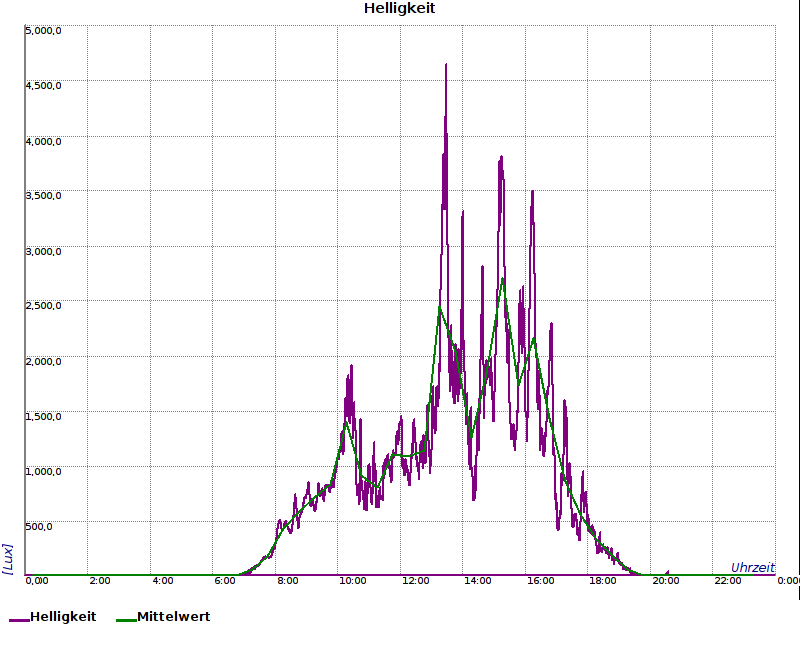The image size is (800, 650).
Task: Click the highest brightness peak near 13:30
Action: click(x=446, y=65)
